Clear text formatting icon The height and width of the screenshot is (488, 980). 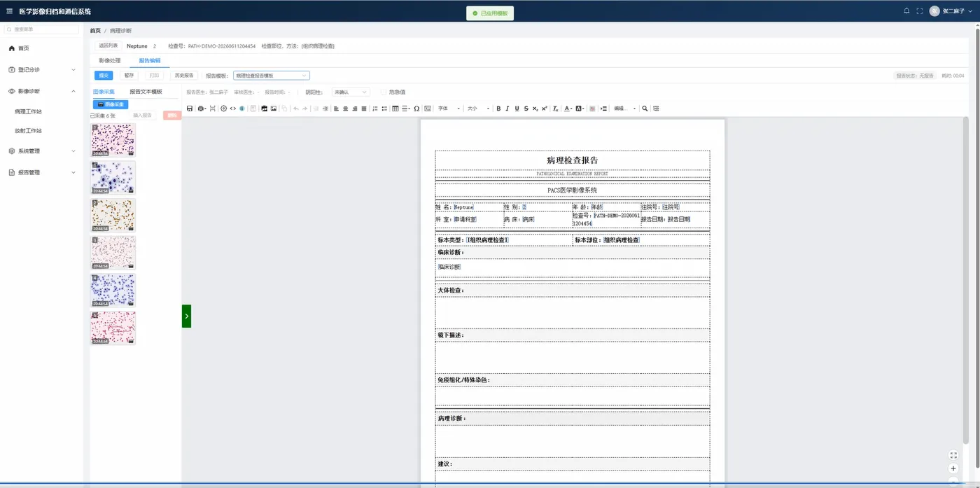[556, 109]
